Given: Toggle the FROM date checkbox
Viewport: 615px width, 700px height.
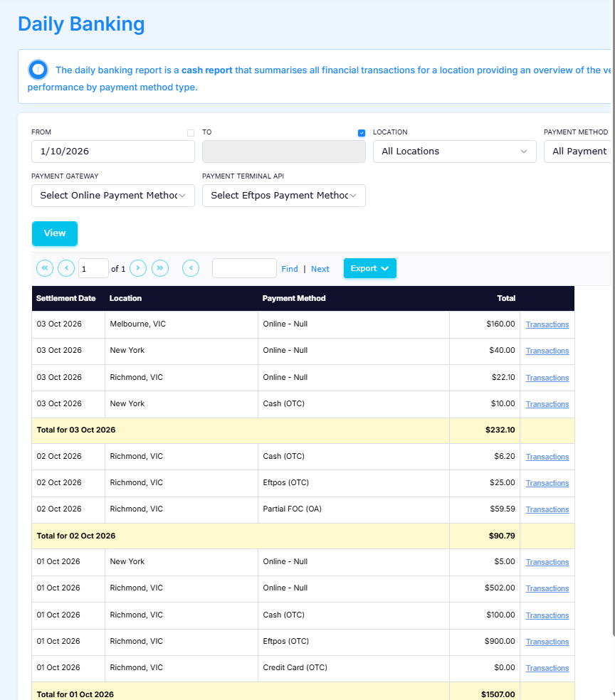Looking at the screenshot, I should pos(191,133).
